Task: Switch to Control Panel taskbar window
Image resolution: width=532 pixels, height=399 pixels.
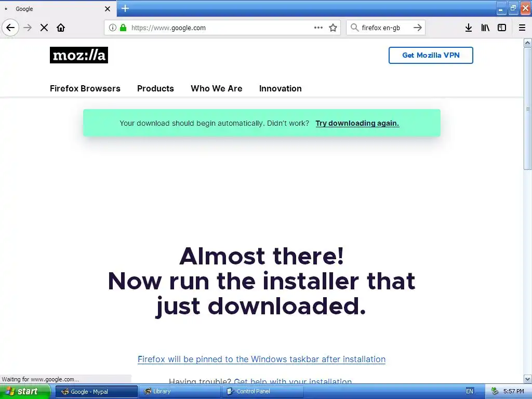Action: point(262,392)
